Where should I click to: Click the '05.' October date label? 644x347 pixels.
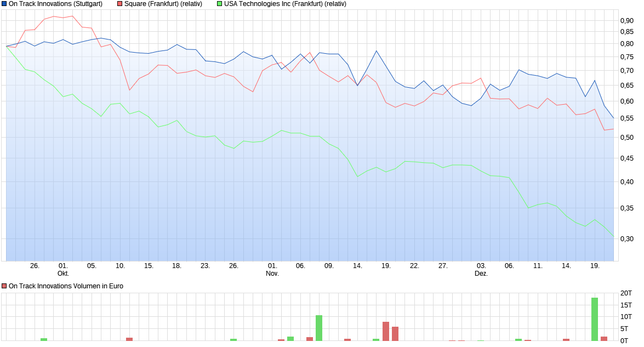(92, 266)
